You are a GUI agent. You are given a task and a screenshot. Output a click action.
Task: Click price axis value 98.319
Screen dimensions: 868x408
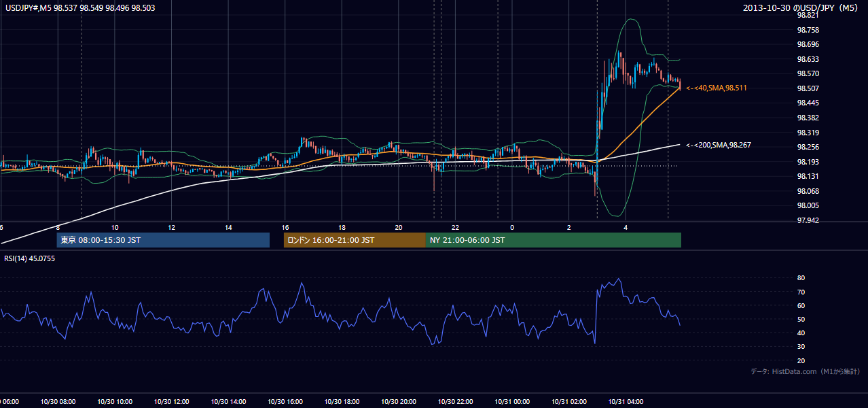pos(808,133)
